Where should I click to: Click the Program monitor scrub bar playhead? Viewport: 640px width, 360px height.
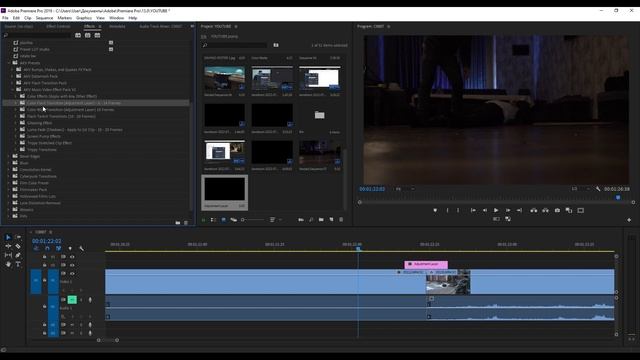(618, 197)
